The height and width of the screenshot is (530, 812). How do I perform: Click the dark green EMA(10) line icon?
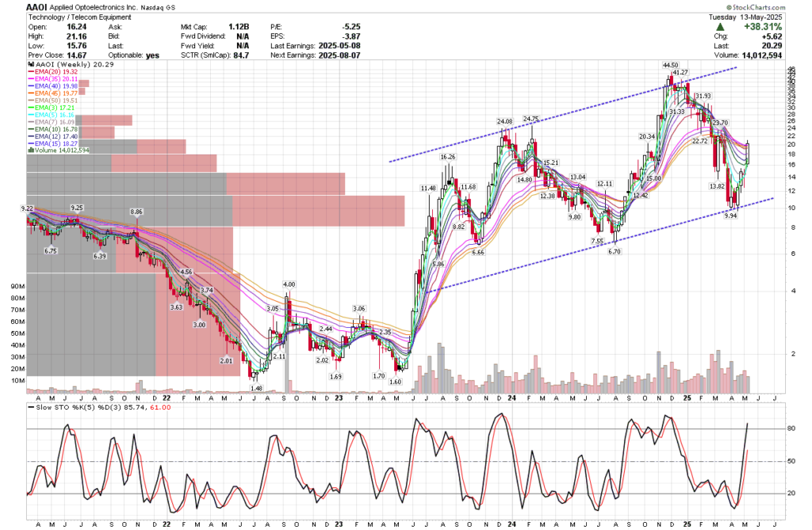31,128
